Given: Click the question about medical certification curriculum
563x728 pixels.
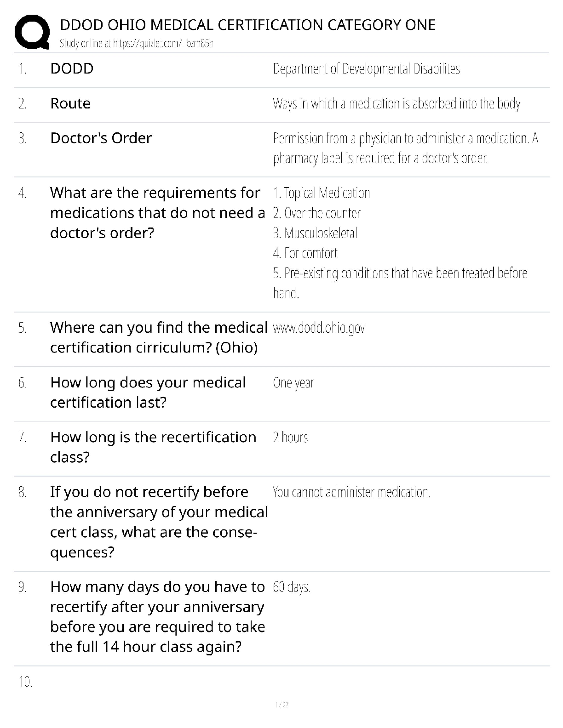Looking at the screenshot, I should (x=159, y=337).
